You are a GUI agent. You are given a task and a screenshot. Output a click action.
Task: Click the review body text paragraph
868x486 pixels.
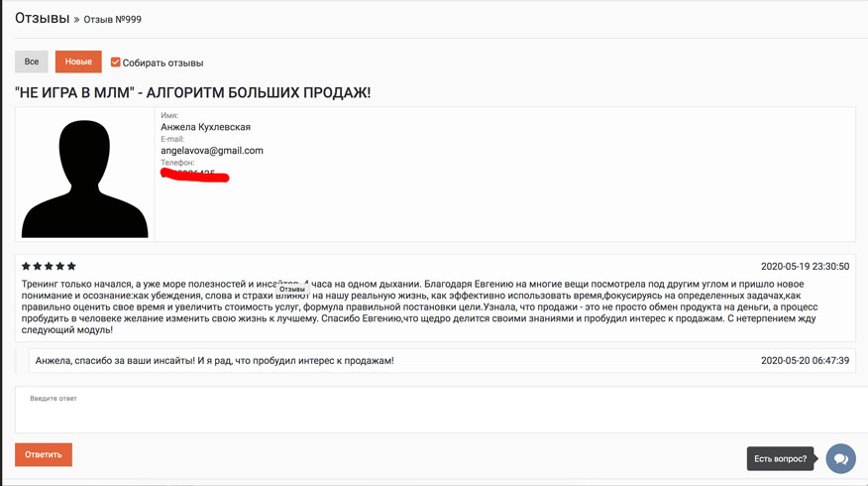(419, 307)
